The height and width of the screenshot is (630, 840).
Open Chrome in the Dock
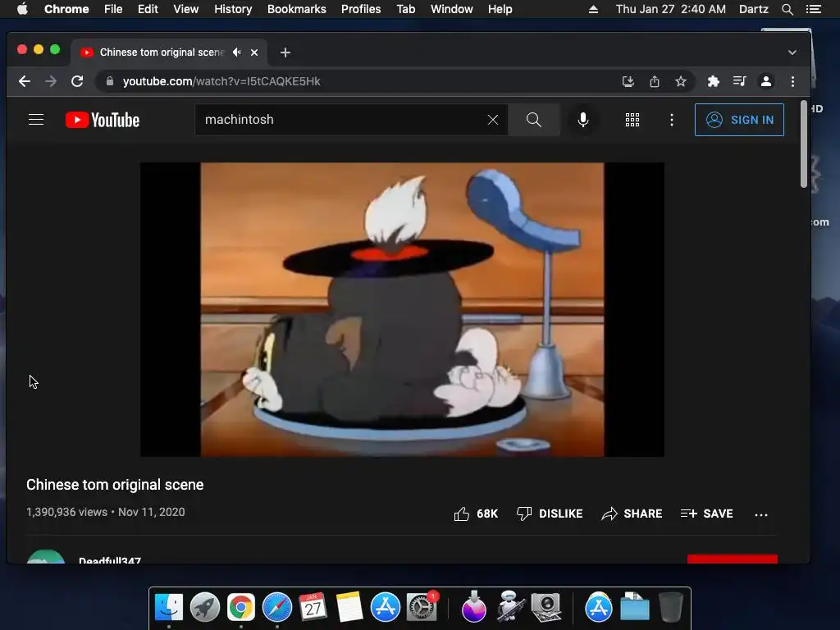(x=240, y=608)
